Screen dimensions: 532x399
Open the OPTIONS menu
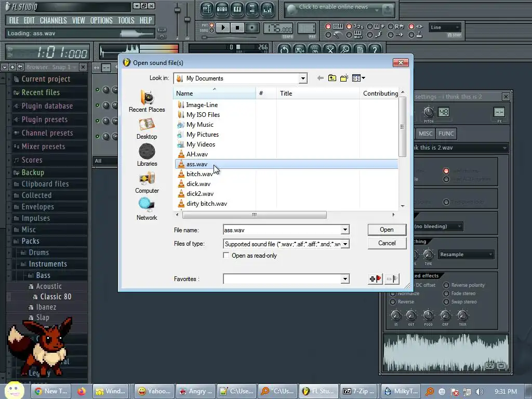(101, 20)
